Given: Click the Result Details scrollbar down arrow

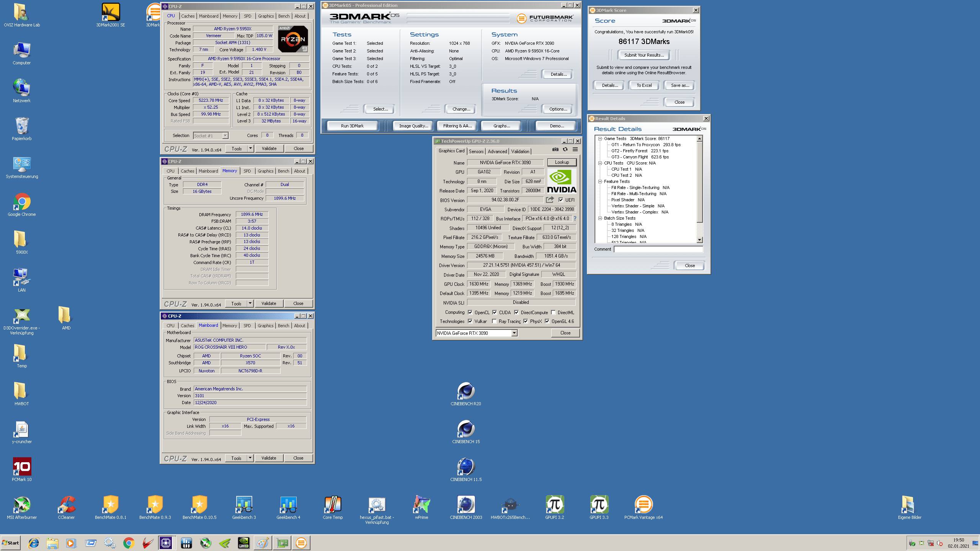Looking at the screenshot, I should coord(700,240).
